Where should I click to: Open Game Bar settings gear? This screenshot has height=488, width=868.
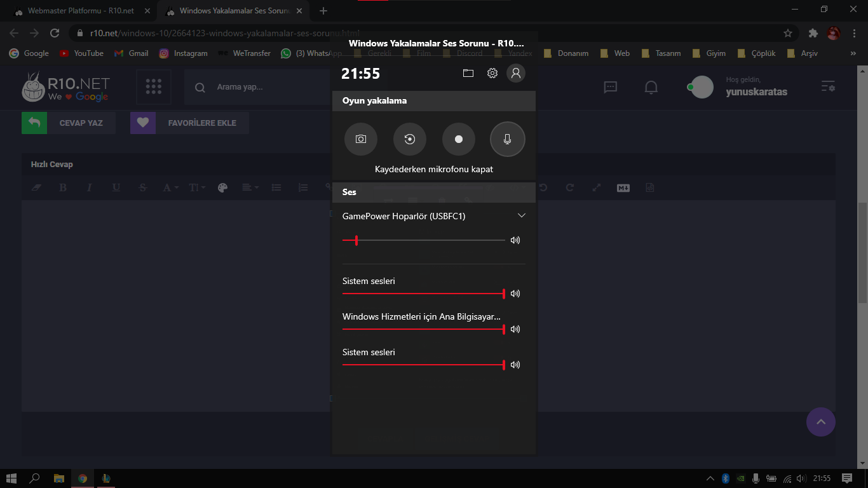coord(492,73)
